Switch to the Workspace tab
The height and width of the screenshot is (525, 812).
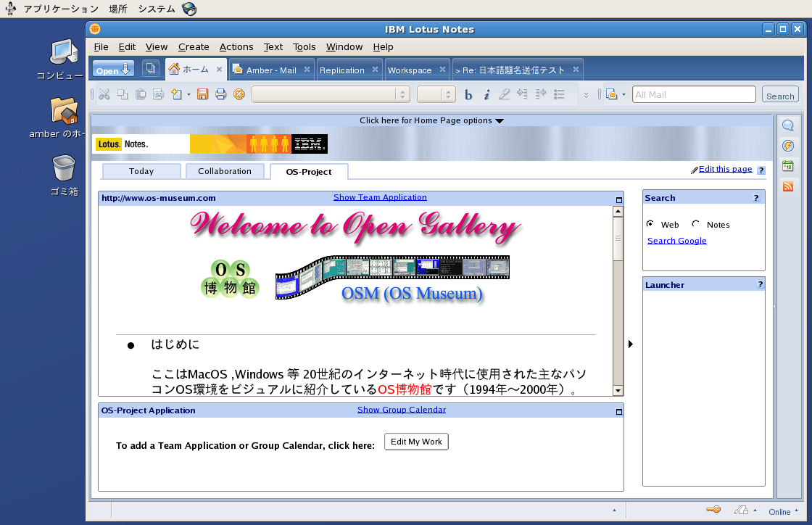(416, 70)
